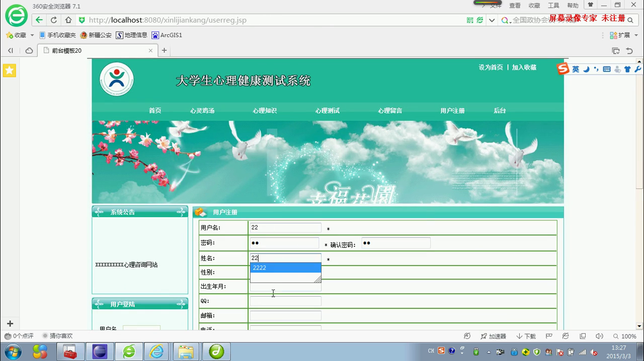Click the 确认密码 input field
Screen dimensions: 644x361
(x=395, y=243)
